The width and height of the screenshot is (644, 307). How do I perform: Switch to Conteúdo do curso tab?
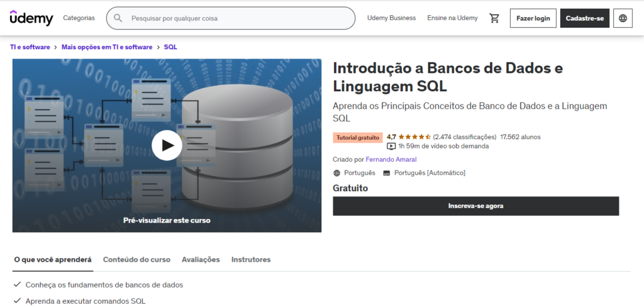[x=136, y=260]
